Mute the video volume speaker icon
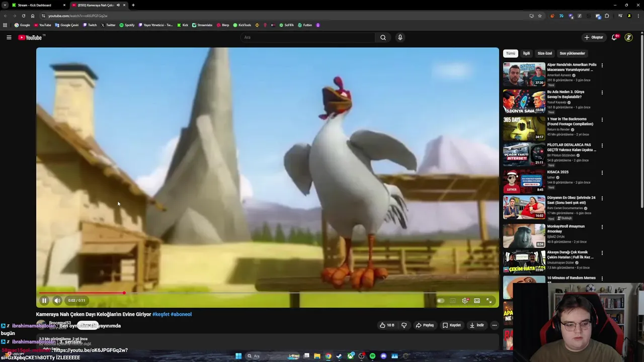The image size is (644, 362). [57, 301]
